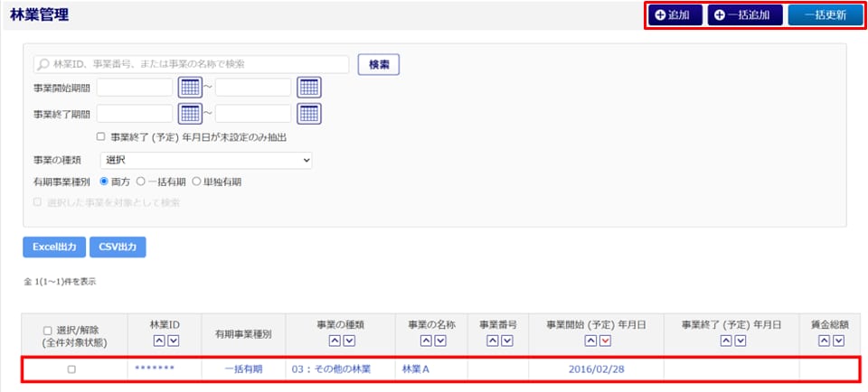Click 事業終了期間 to-date field
This screenshot has height=392, width=868.
(x=253, y=113)
